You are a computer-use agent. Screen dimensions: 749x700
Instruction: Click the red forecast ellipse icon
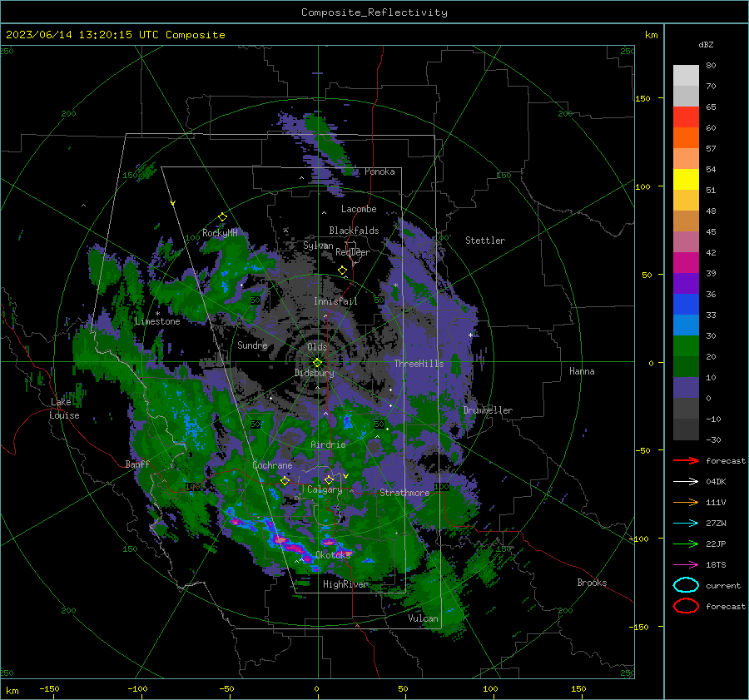686,606
